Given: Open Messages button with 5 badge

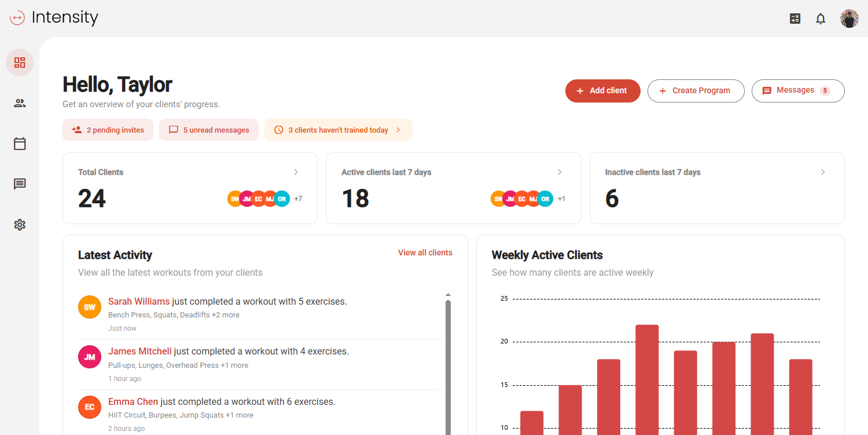Looking at the screenshot, I should click(x=797, y=91).
